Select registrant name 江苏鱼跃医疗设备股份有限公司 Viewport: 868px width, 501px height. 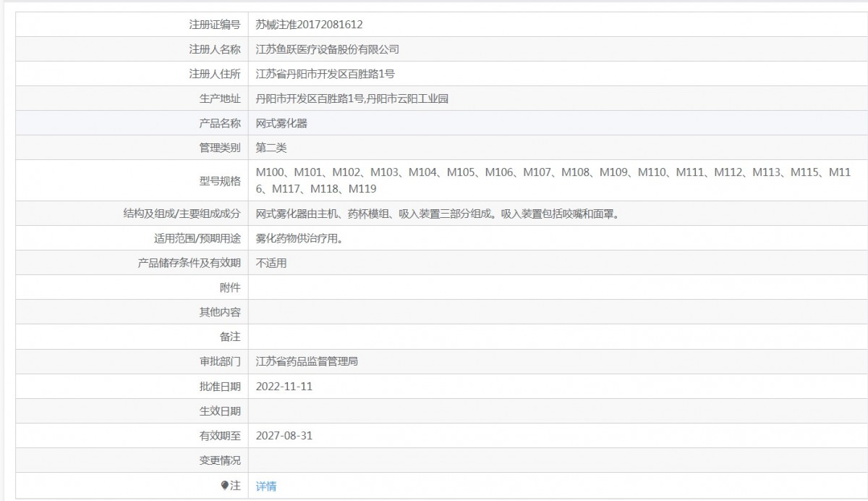pyautogui.click(x=328, y=49)
